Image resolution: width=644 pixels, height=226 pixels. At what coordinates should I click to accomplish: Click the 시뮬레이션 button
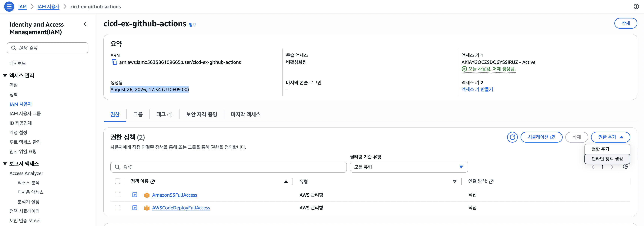click(x=541, y=137)
